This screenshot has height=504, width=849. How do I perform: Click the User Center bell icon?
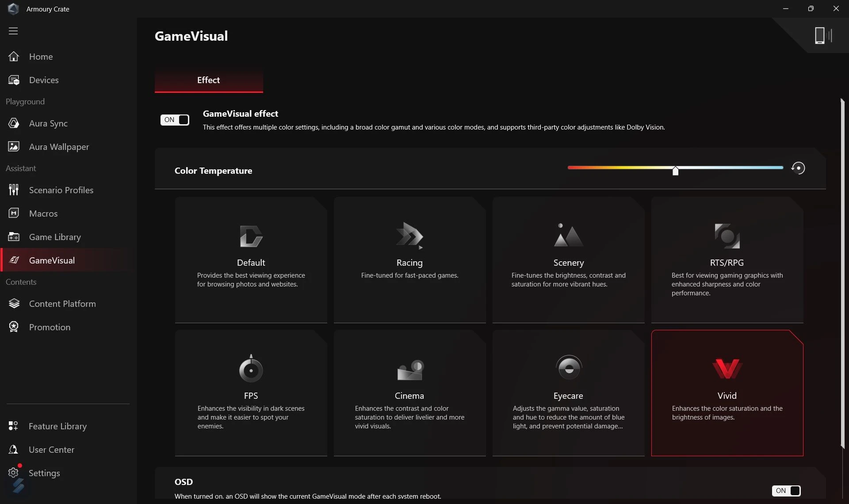coord(13,450)
